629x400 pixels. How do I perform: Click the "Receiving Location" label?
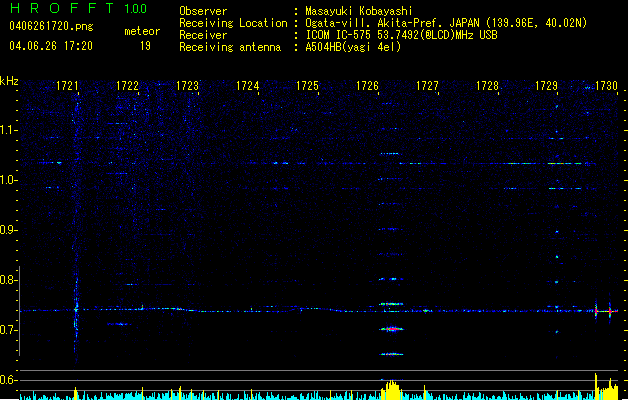[x=233, y=23]
